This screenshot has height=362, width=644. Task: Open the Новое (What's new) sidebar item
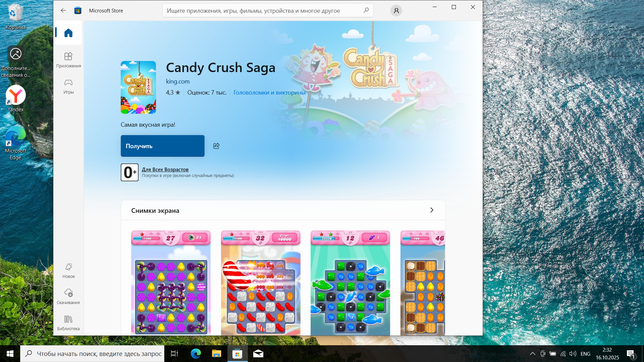[68, 270]
